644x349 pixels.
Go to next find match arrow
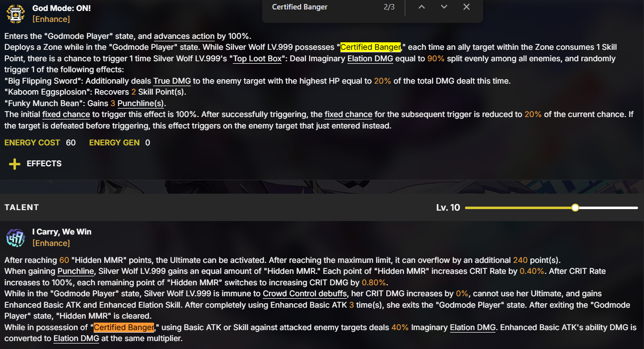coord(444,7)
